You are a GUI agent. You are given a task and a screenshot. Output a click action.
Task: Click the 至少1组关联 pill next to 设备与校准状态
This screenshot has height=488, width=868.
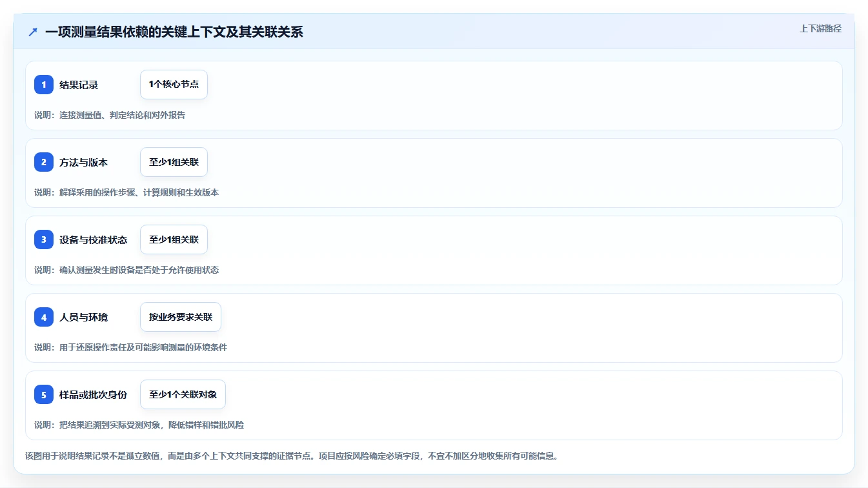(174, 239)
